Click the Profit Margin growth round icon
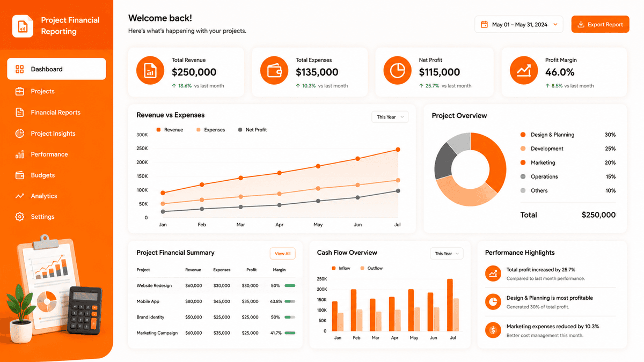Image resolution: width=644 pixels, height=362 pixels. click(x=523, y=71)
